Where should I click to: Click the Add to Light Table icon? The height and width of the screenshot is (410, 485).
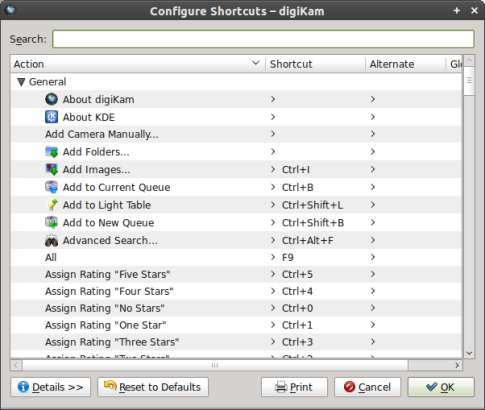[52, 205]
